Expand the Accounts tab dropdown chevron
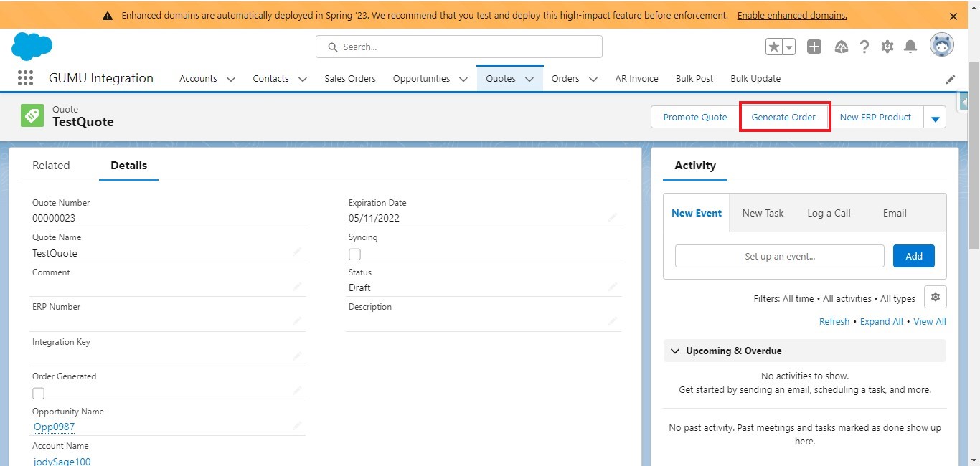This screenshot has width=980, height=466. tap(230, 79)
